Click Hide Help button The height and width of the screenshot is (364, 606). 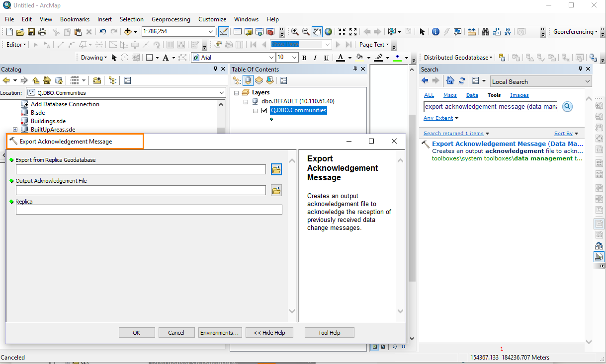269,333
